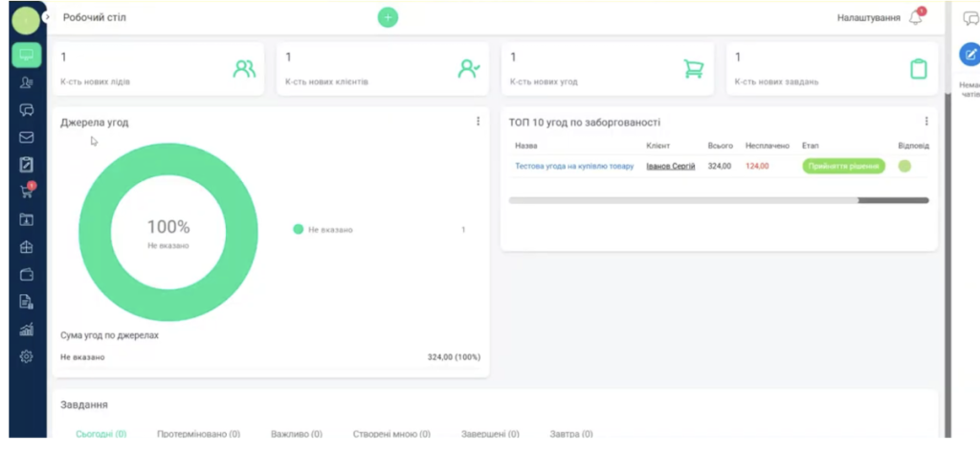Open the Тестова угода на купівлю товару link
The width and height of the screenshot is (980, 455).
point(574,166)
